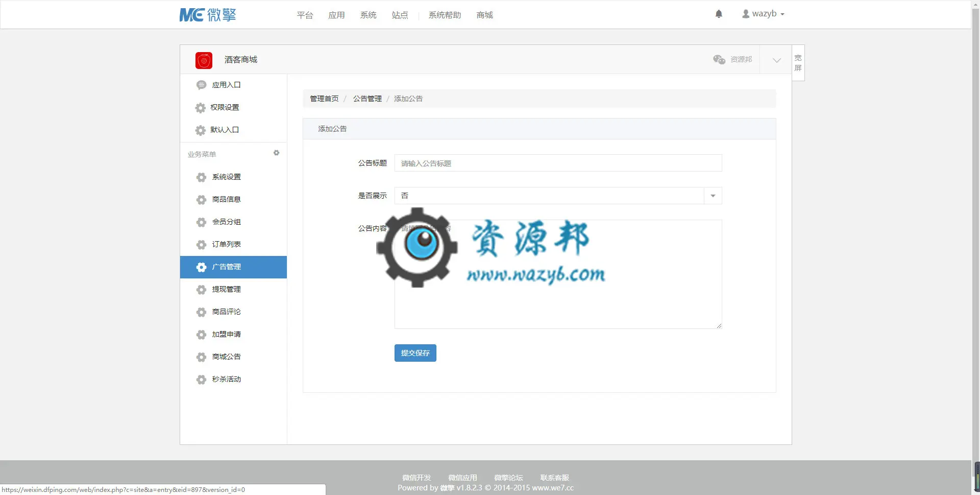Select 商城公告 in the sidebar
Viewport: 980px width, 495px height.
click(233, 357)
